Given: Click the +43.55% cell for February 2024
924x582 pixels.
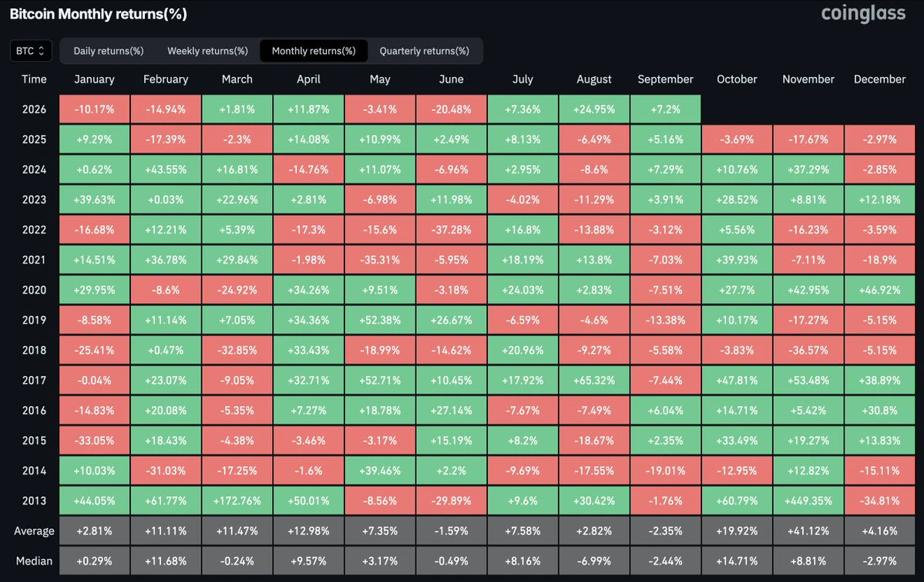Looking at the screenshot, I should 166,170.
